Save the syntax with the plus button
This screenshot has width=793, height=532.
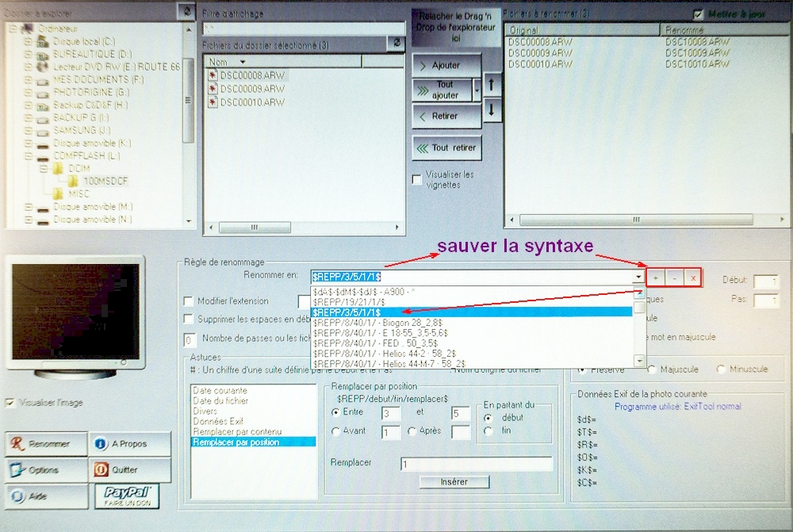(657, 277)
